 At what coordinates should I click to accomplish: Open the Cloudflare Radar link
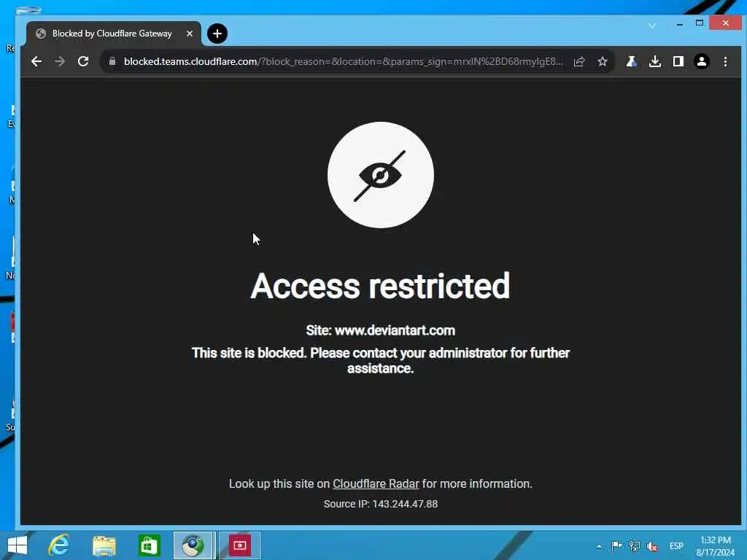point(376,484)
